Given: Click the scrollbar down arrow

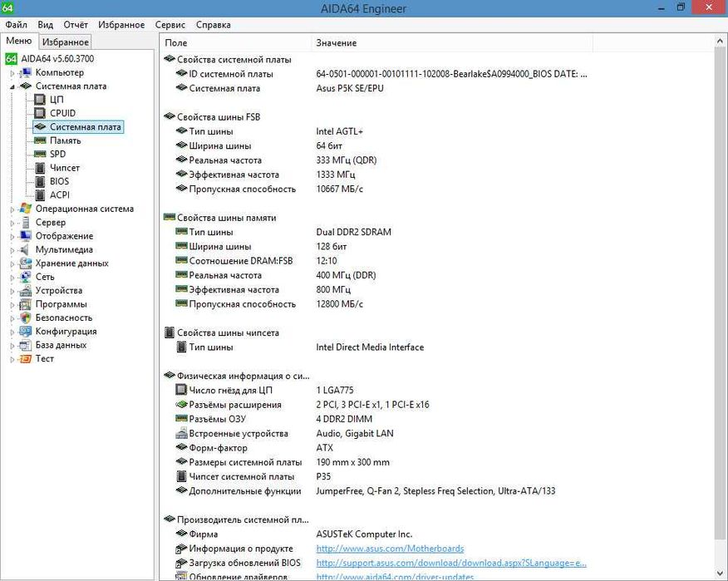Looking at the screenshot, I should click(721, 574).
